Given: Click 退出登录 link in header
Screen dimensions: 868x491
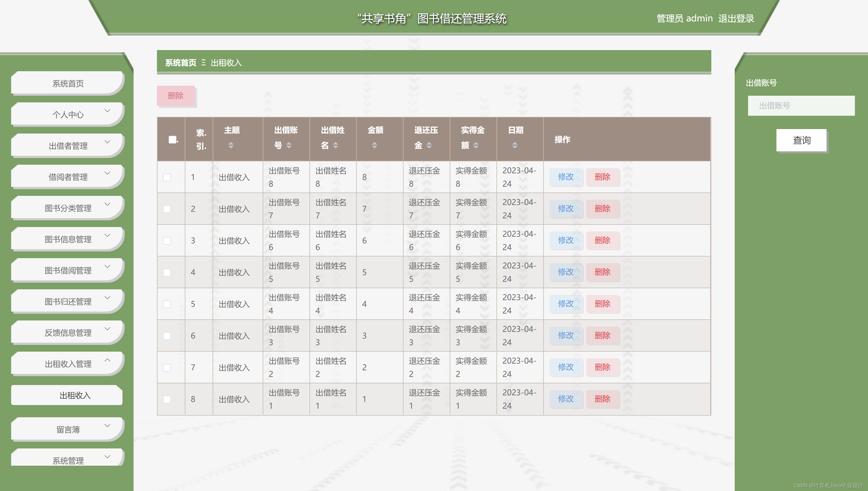Looking at the screenshot, I should point(736,19).
